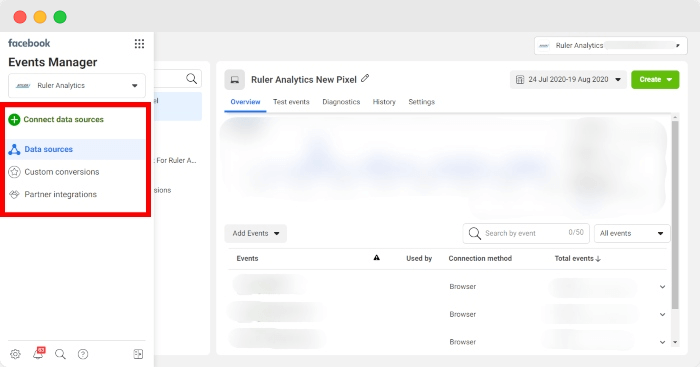Click the macOS green maximize button
The width and height of the screenshot is (700, 367).
(x=60, y=17)
